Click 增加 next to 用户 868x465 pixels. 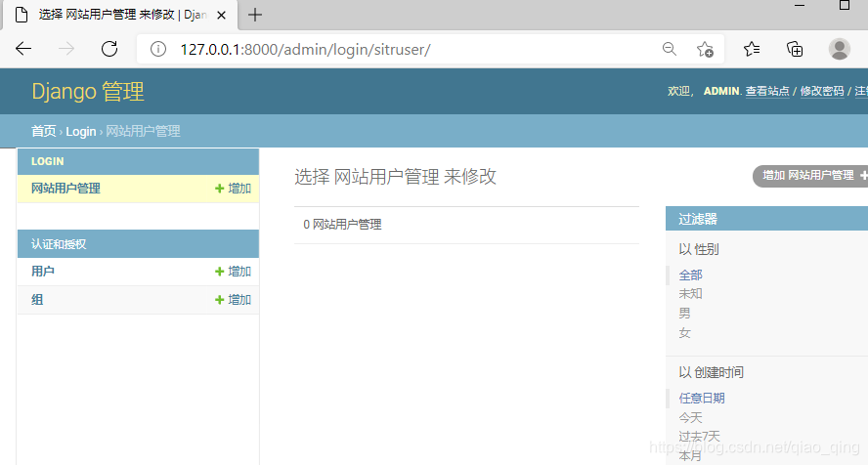pyautogui.click(x=233, y=272)
